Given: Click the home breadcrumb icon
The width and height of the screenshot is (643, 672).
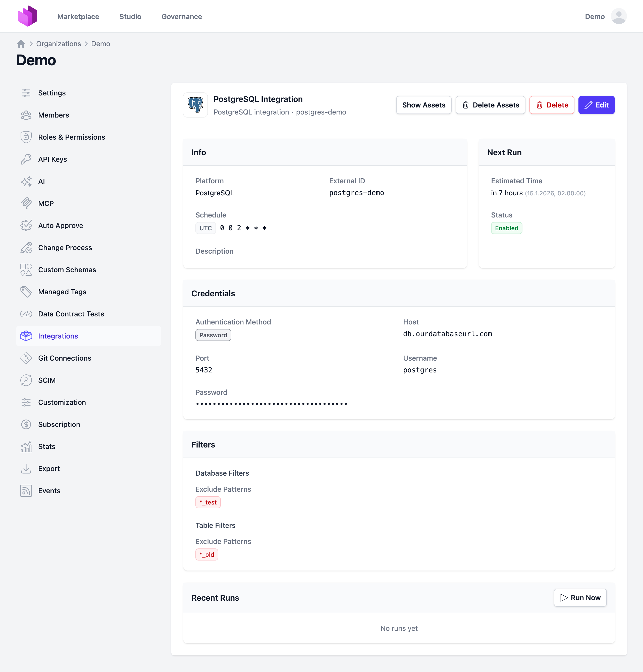Looking at the screenshot, I should [21, 43].
